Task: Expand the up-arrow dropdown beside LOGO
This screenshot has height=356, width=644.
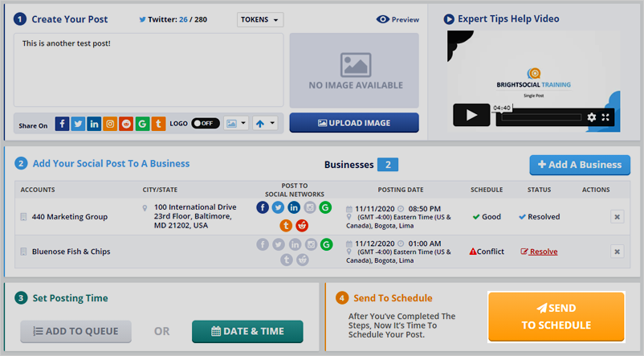Action: pyautogui.click(x=264, y=124)
